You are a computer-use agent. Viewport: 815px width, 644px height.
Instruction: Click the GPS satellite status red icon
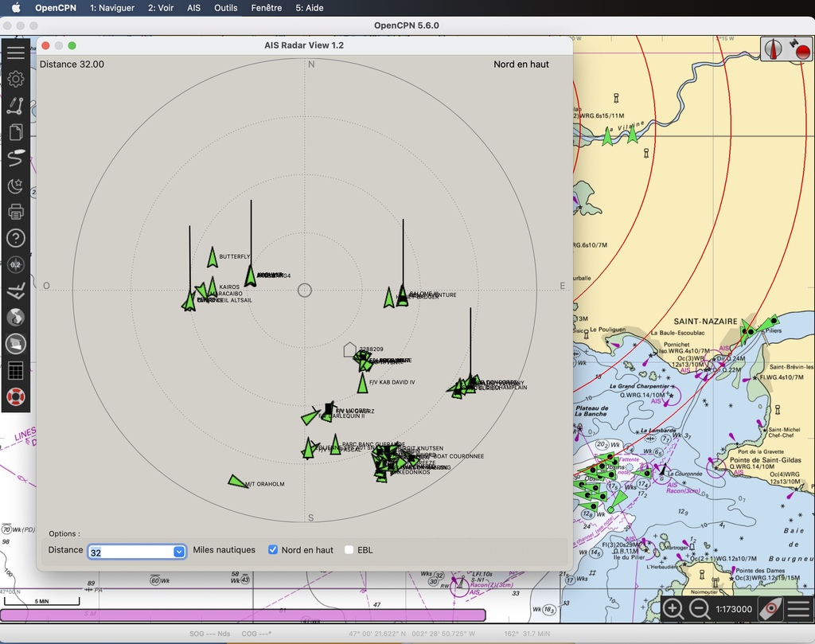pyautogui.click(x=799, y=49)
